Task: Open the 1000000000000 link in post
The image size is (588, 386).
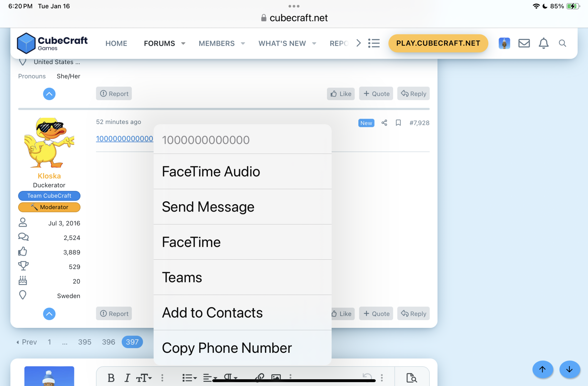Action: tap(124, 139)
